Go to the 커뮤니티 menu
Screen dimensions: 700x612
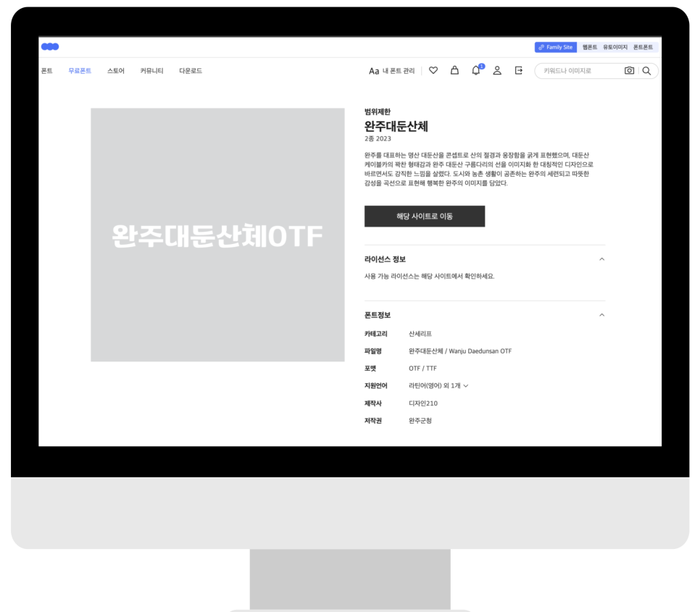coord(151,70)
